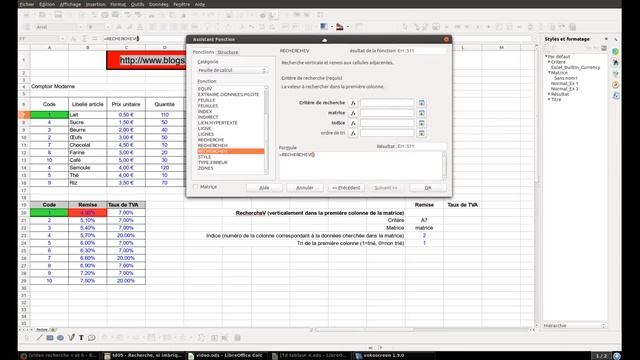Click the Suivant >> button

click(x=386, y=188)
